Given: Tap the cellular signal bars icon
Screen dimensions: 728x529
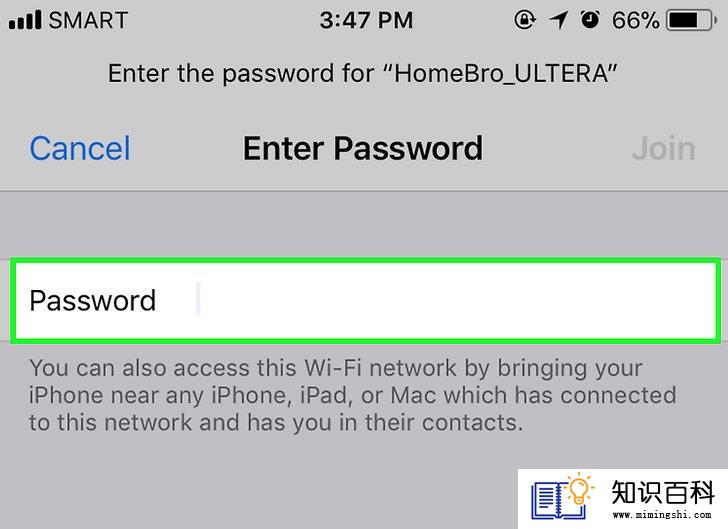Looking at the screenshot, I should pos(25,20).
